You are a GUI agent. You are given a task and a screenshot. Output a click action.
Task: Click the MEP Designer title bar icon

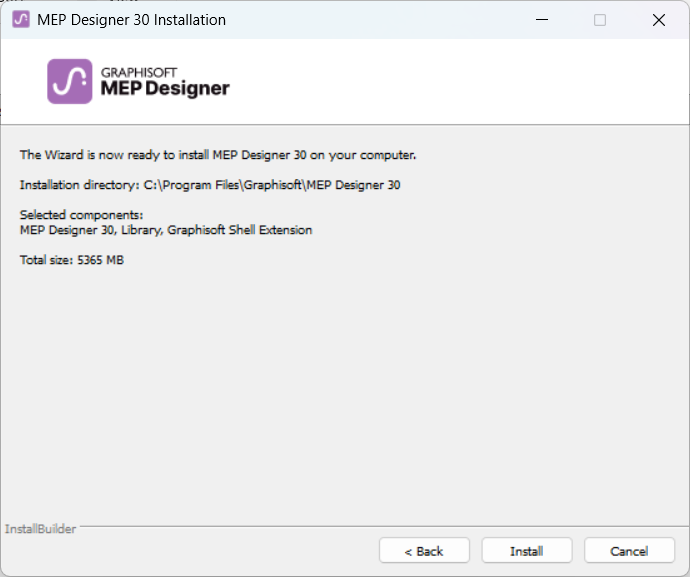[21, 20]
